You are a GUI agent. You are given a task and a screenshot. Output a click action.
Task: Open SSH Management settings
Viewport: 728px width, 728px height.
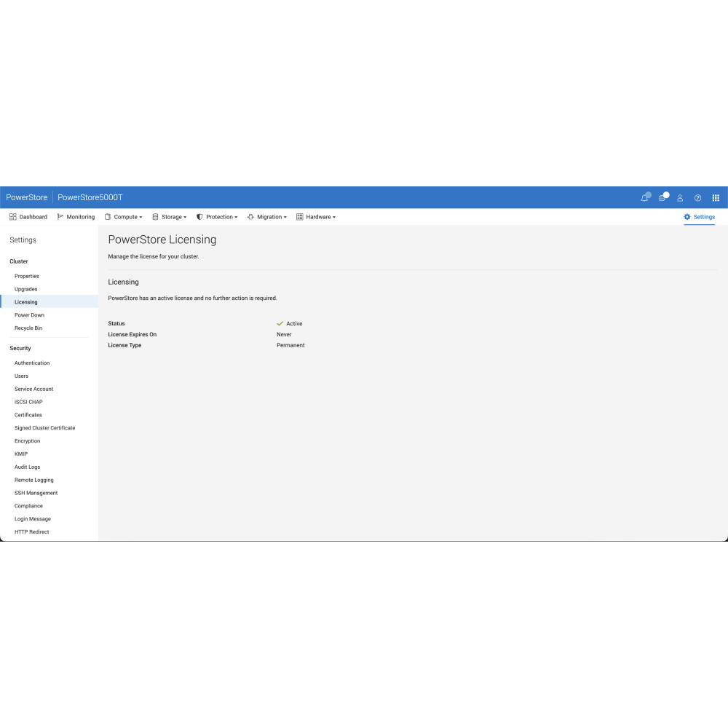[x=36, y=493]
